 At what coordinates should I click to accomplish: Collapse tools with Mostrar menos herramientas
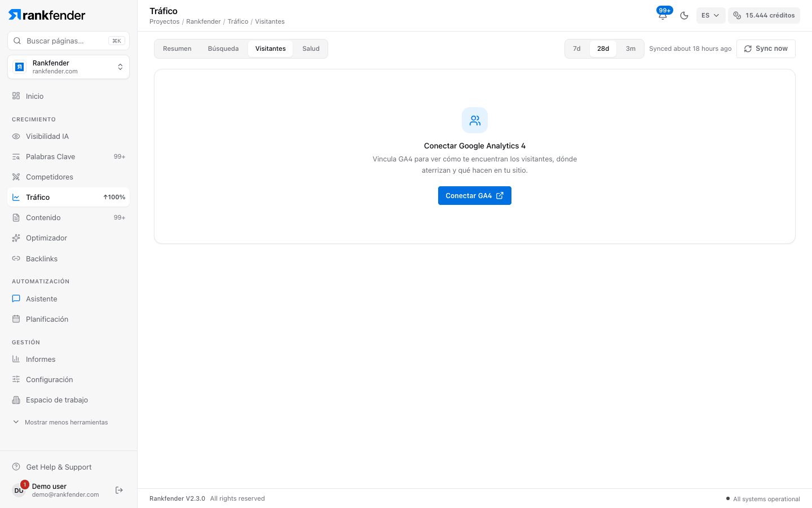tap(60, 422)
